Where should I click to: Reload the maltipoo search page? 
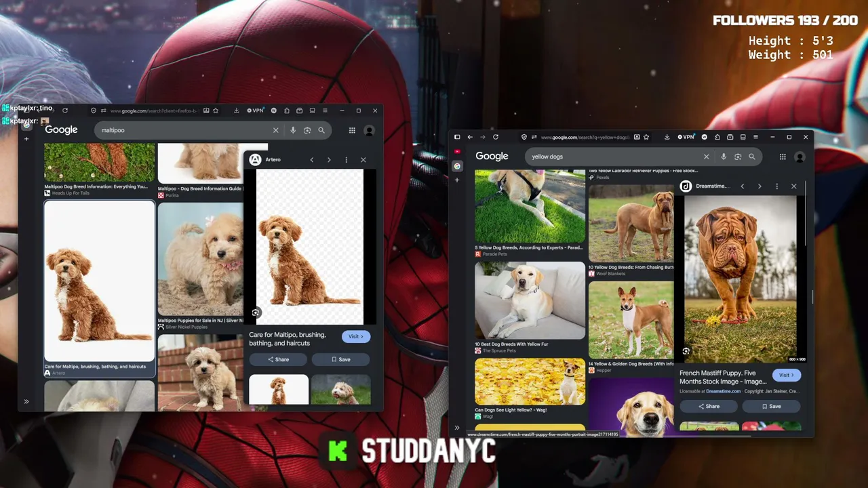[65, 110]
